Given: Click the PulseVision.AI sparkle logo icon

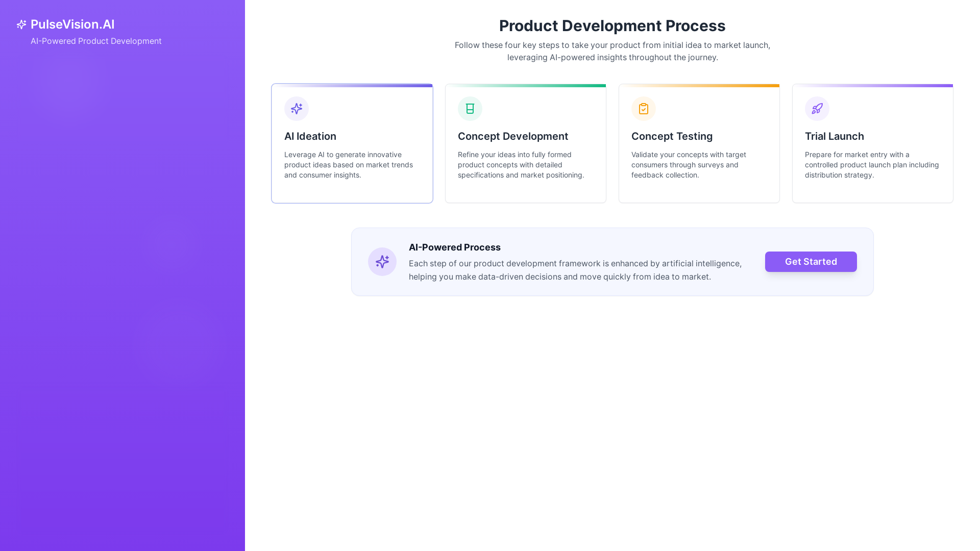Looking at the screenshot, I should click(x=21, y=24).
